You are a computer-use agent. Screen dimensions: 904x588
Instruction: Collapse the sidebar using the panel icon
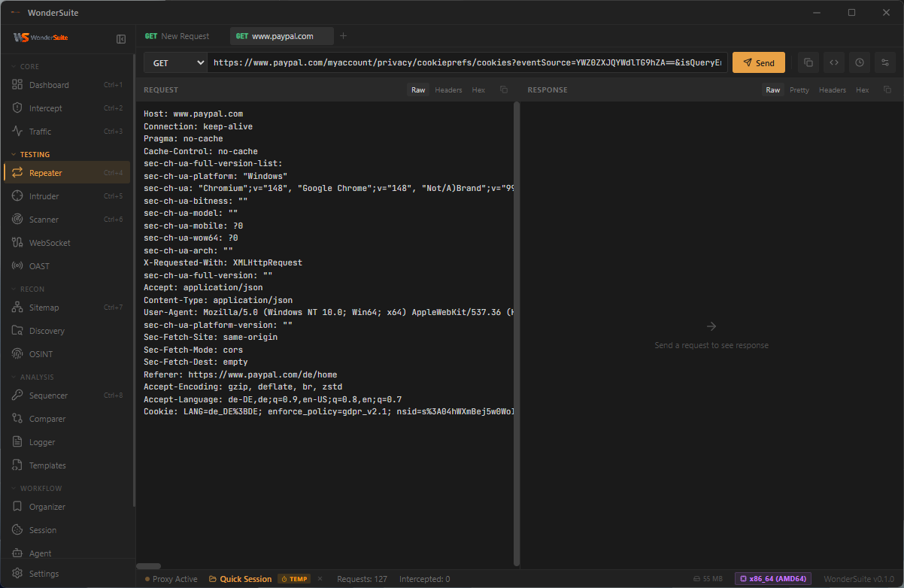121,38
